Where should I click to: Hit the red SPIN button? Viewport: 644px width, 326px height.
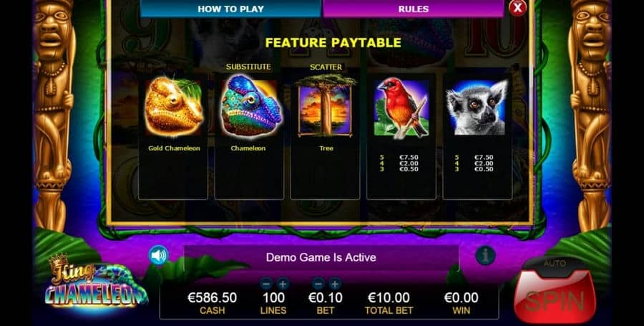point(555,297)
